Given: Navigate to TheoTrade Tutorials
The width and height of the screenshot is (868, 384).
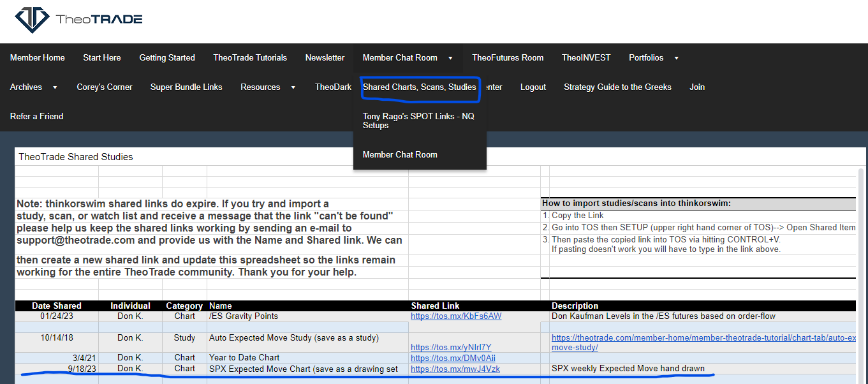Looking at the screenshot, I should (250, 57).
